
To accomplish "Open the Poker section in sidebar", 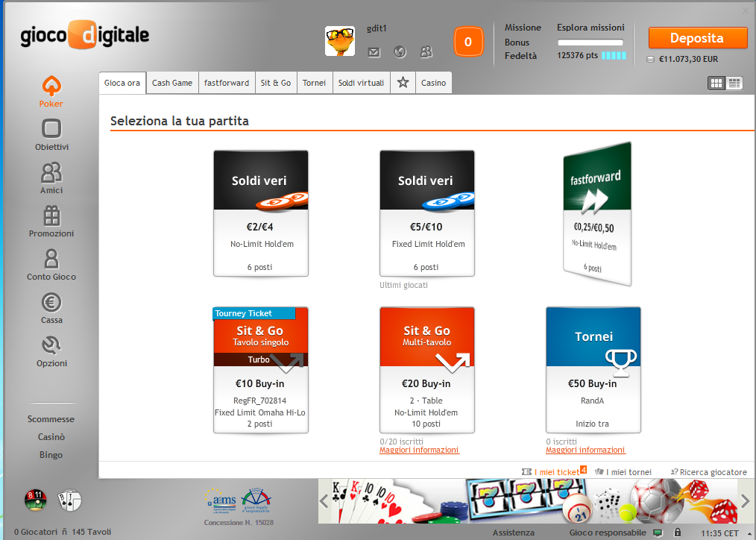I will point(51,91).
